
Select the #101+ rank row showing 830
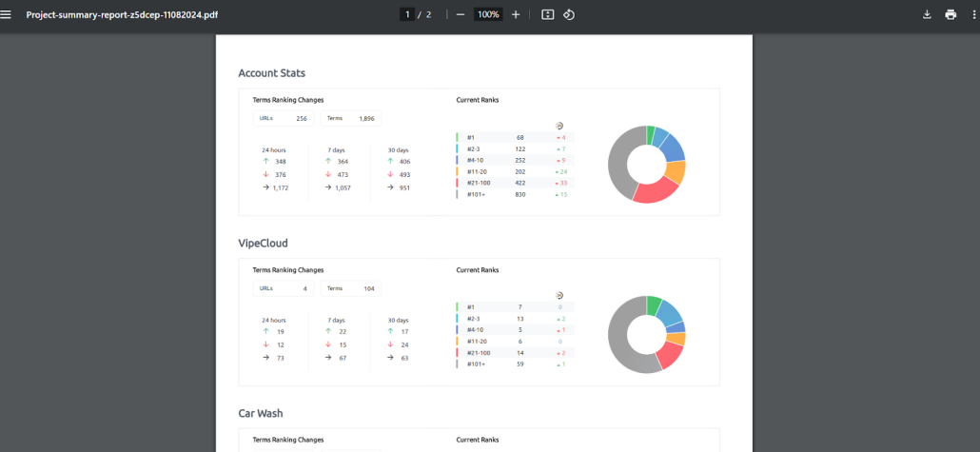click(515, 194)
